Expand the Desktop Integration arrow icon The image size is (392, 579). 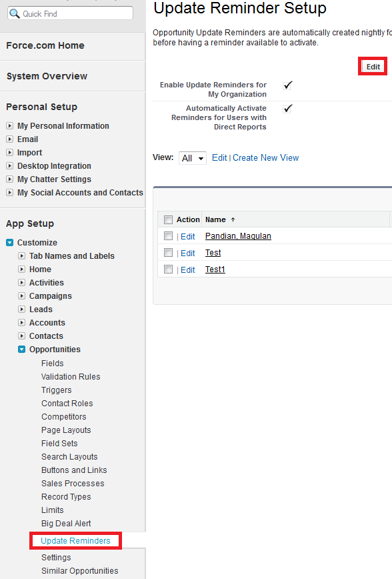pos(10,166)
